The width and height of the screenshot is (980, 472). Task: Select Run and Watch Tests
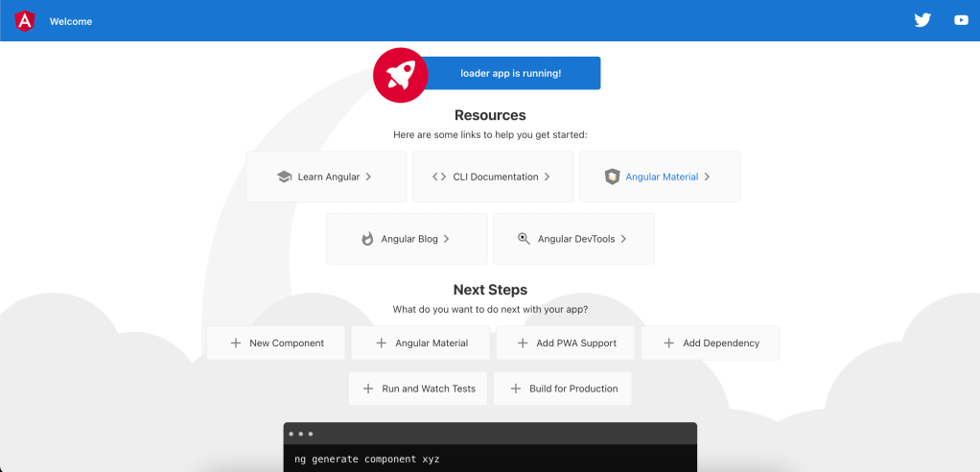click(419, 389)
